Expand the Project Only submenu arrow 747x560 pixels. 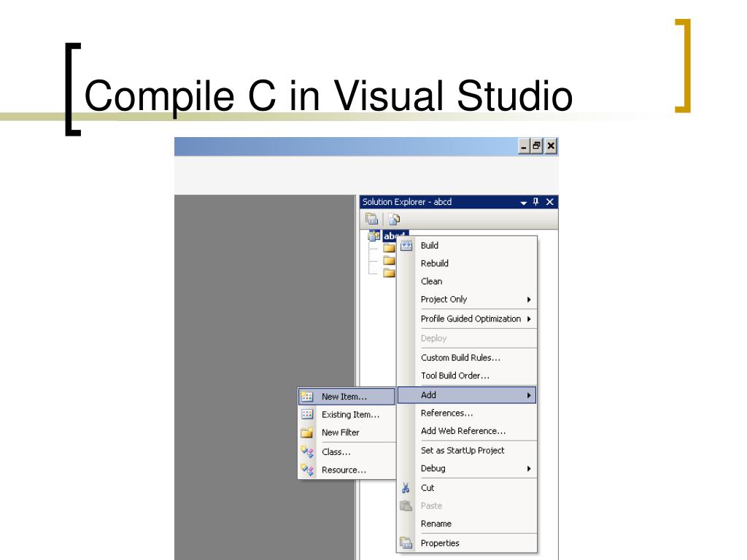(x=529, y=300)
